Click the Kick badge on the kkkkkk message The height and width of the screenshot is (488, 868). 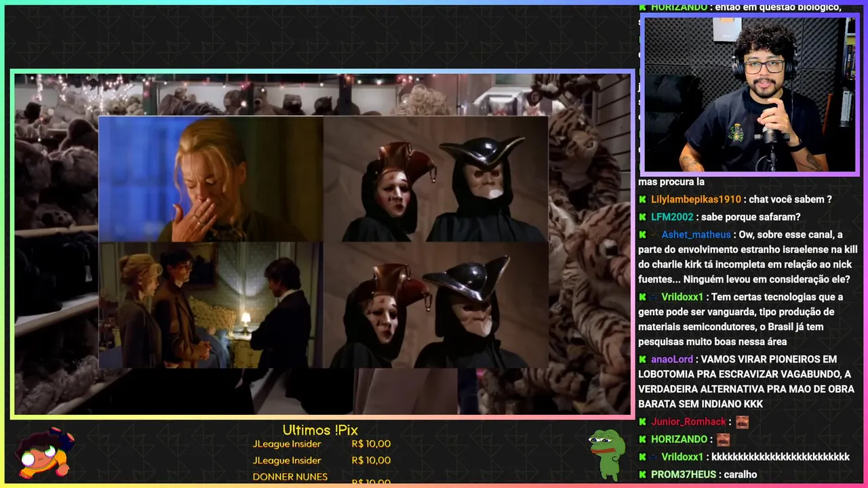click(x=642, y=457)
